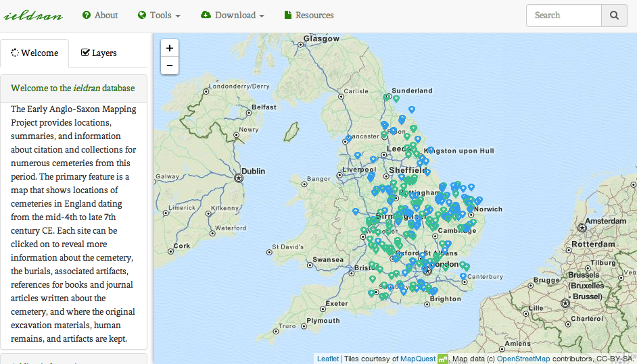Expand the Tools dropdown menu
Viewport: 637px width, 364px height.
tap(159, 16)
